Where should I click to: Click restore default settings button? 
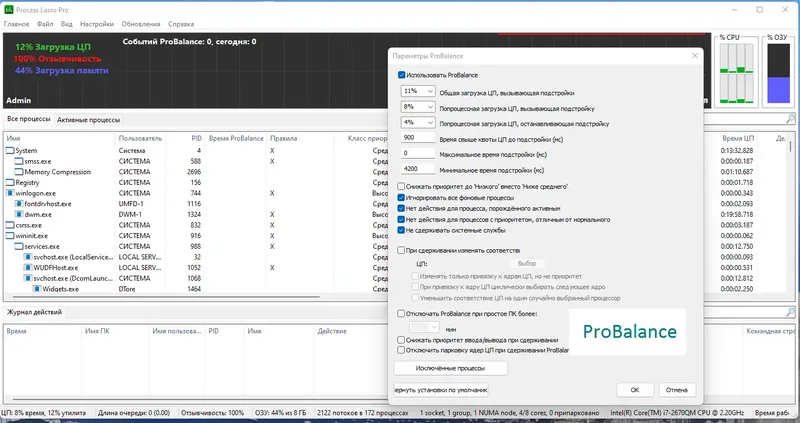[x=441, y=390]
